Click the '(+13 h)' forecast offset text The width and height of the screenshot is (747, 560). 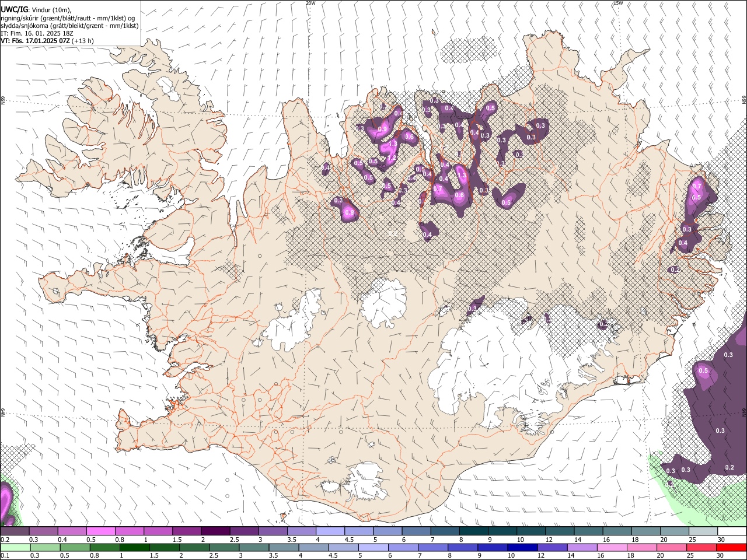[x=83, y=41]
